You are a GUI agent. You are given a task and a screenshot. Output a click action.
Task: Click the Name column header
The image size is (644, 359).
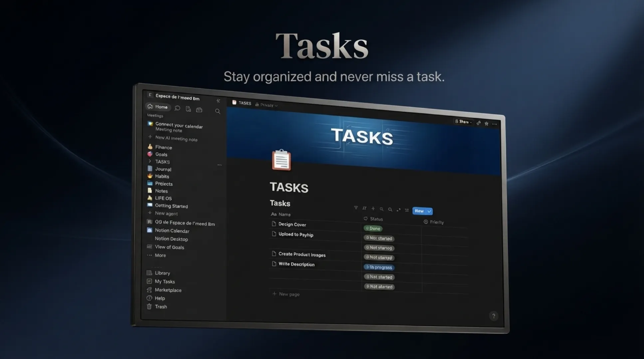(281, 214)
